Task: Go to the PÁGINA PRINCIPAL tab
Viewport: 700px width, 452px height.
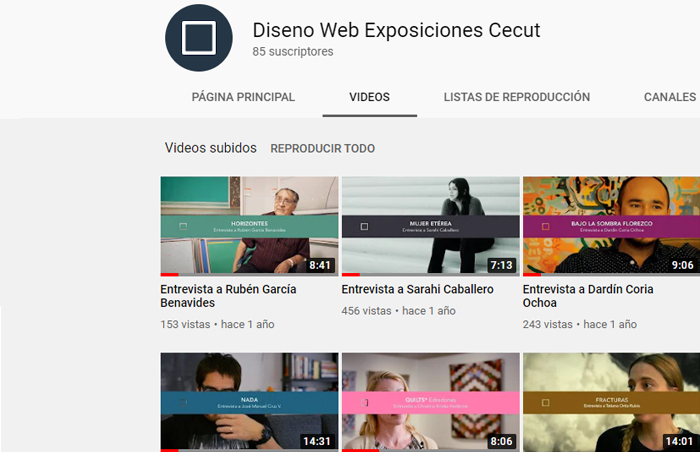Action: [x=243, y=97]
